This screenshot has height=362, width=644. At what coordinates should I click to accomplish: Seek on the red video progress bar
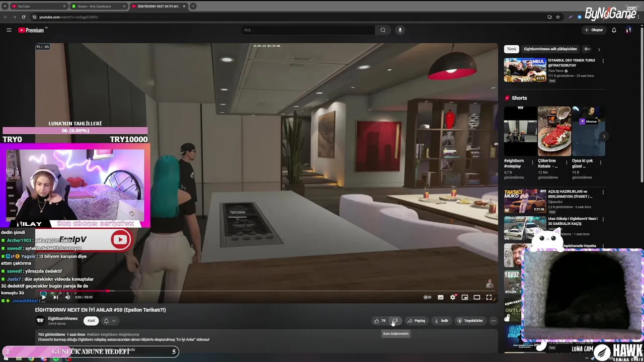tap(267, 291)
